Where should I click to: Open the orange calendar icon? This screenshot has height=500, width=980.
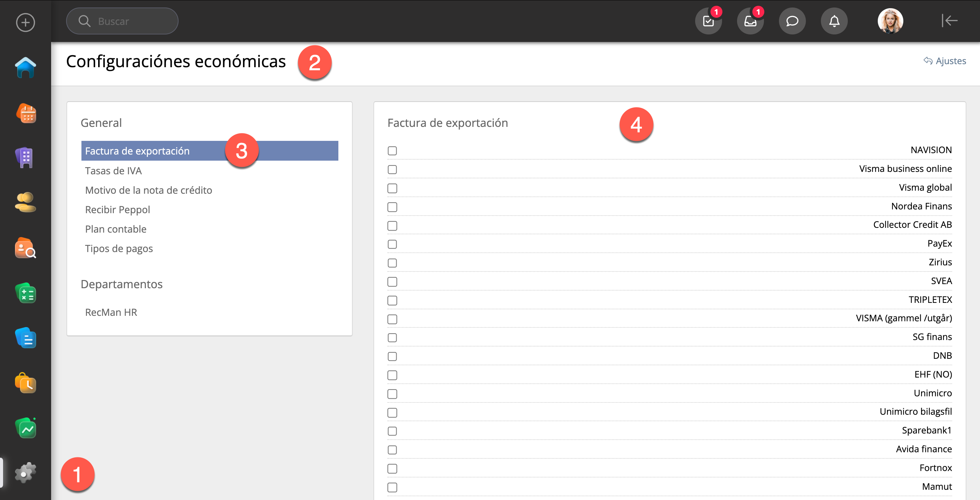[x=26, y=113]
